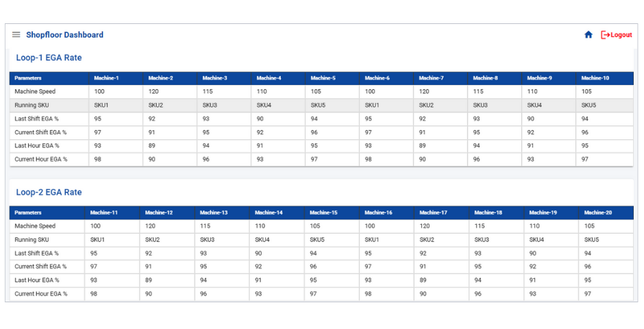Select Machine-2 speed value 120 in Loop-1
This screenshot has height=329, width=644.
pyautogui.click(x=153, y=92)
